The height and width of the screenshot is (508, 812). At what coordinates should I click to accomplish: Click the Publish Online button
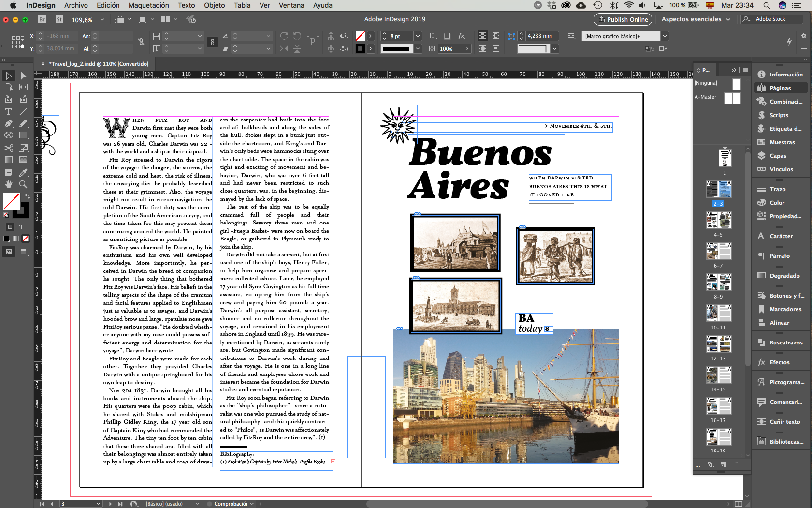(623, 19)
